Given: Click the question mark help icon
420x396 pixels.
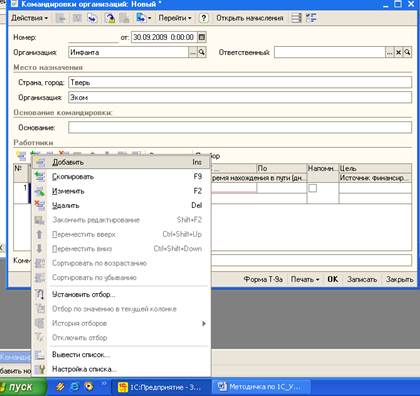Looking at the screenshot, I should pyautogui.click(x=204, y=18).
